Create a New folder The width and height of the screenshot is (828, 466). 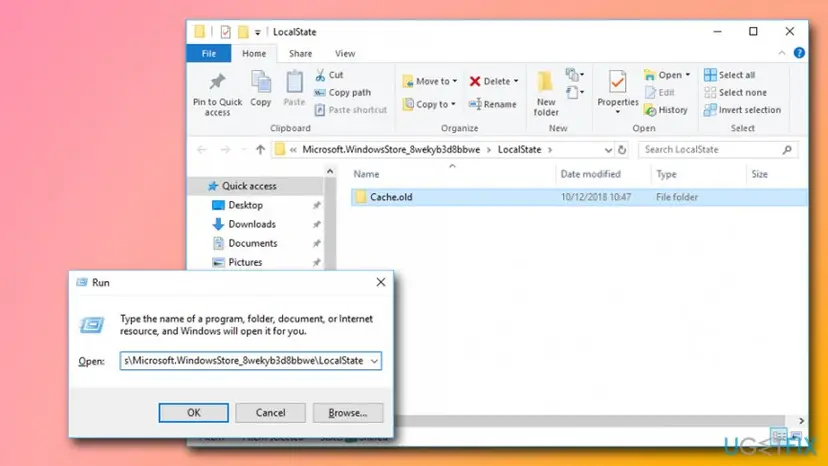click(x=545, y=94)
